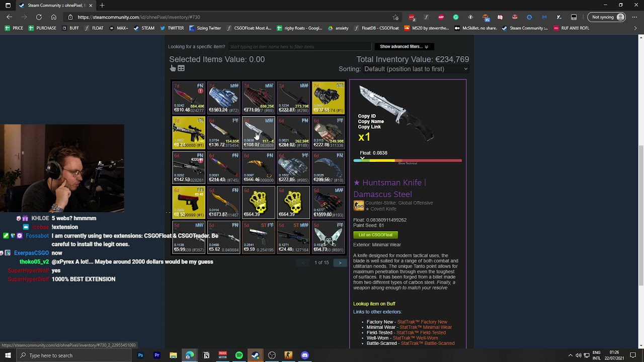The height and width of the screenshot is (362, 644).
Task: Open the Sizing Twitter bookmark
Action: [x=205, y=28]
